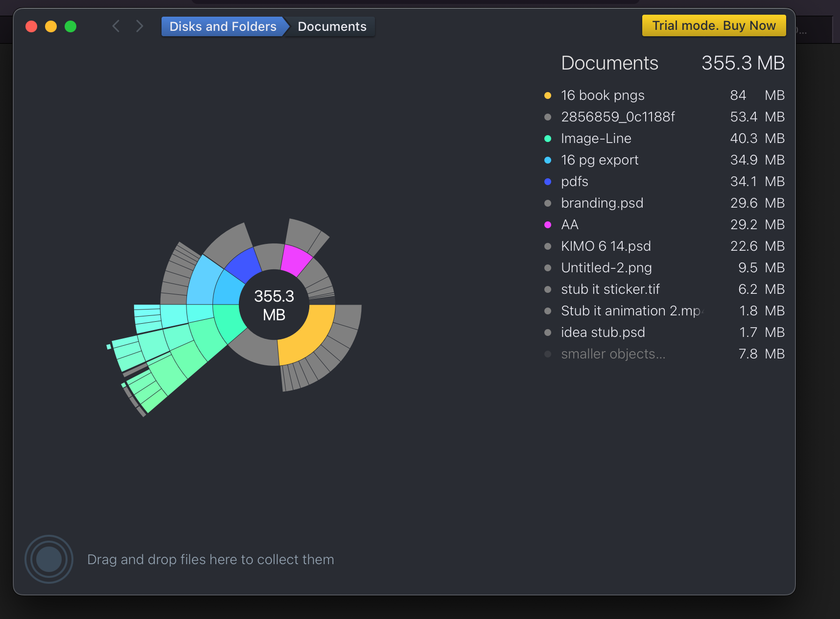
Task: Go back with the left arrow
Action: tap(116, 26)
